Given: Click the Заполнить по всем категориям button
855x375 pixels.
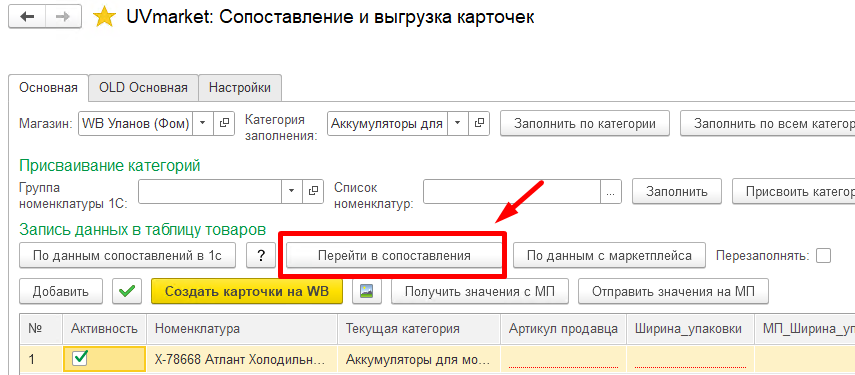Looking at the screenshot, I should coord(768,123).
